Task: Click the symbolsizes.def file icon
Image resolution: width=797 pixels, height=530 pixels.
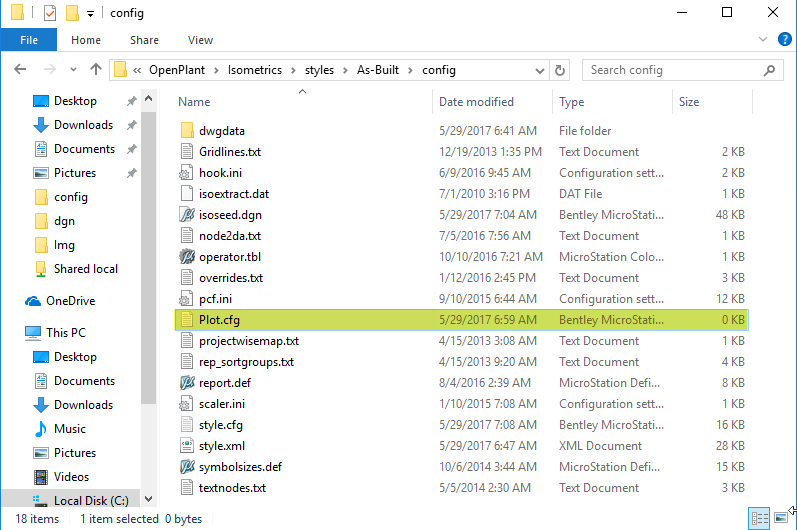Action: (187, 466)
